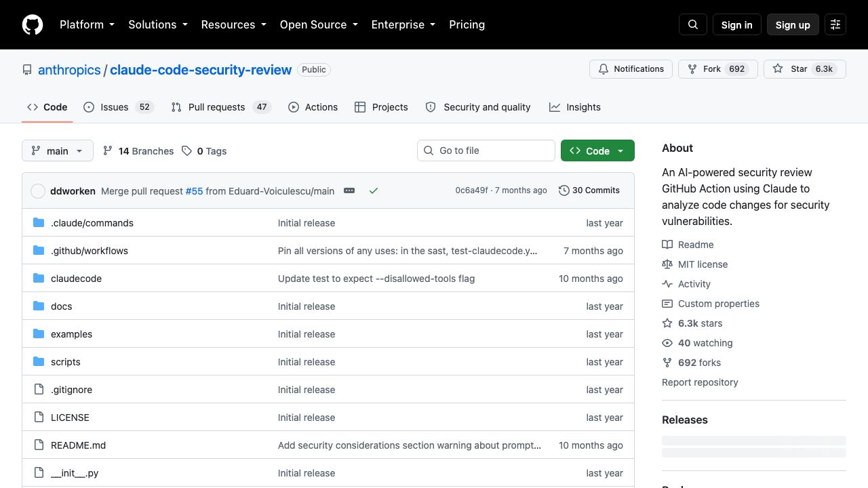
Task: Expand the Solutions menu
Action: 158,24
